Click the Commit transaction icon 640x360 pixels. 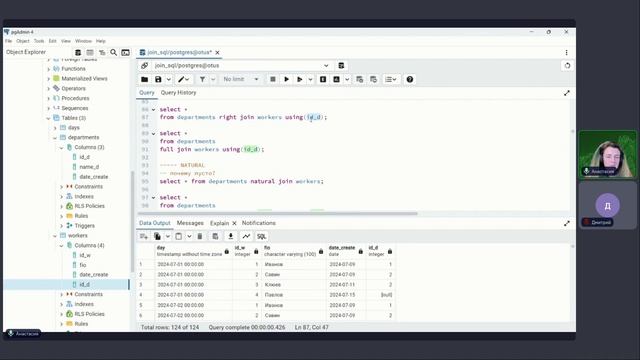click(x=360, y=79)
